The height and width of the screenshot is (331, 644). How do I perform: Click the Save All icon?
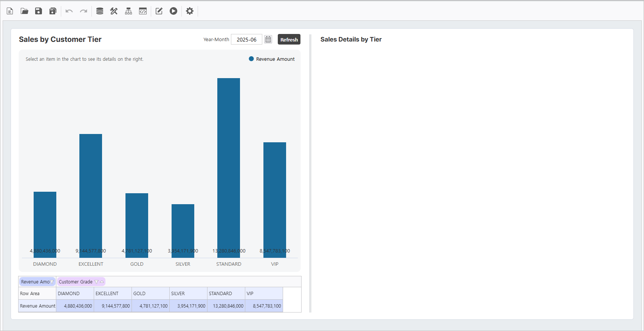click(53, 11)
